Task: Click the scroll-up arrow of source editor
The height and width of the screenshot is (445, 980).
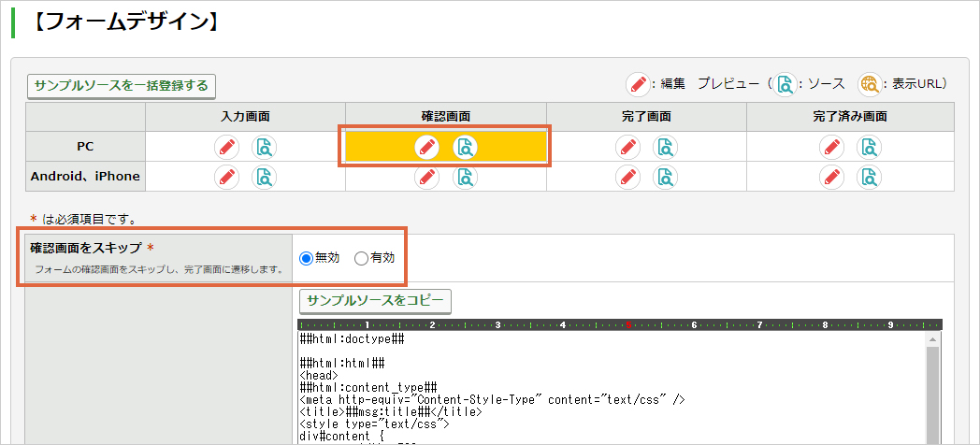Action: [934, 339]
